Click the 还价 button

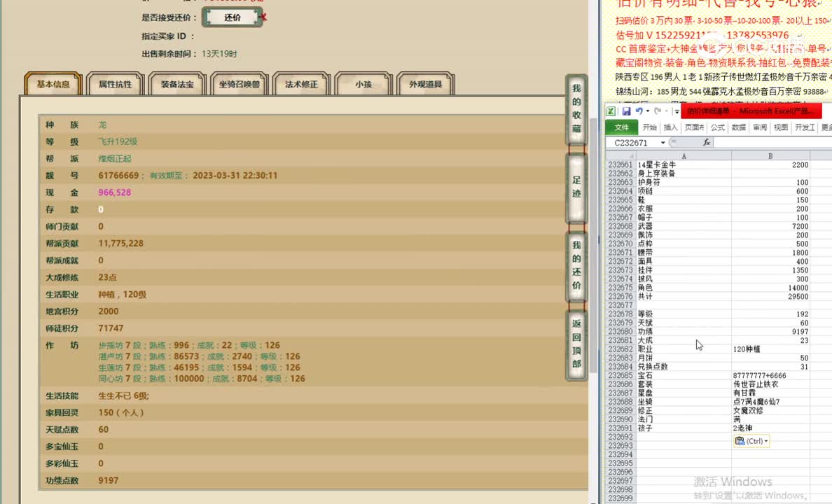coord(233,17)
